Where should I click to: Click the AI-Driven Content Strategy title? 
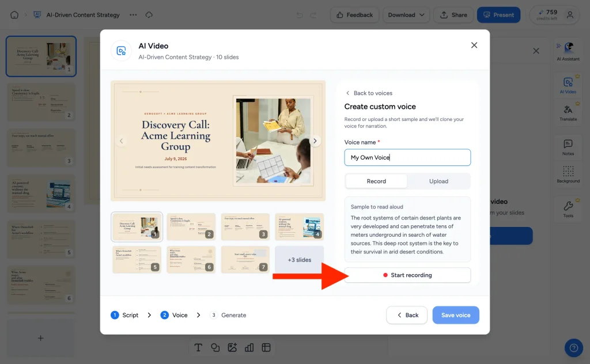83,15
